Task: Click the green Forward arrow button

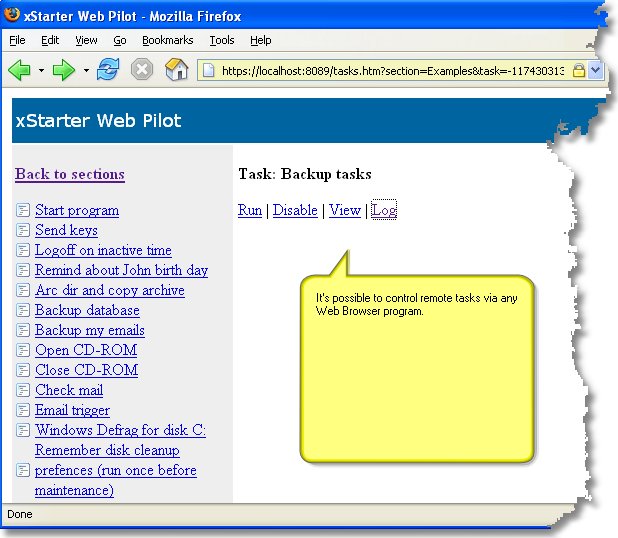Action: [x=63, y=70]
